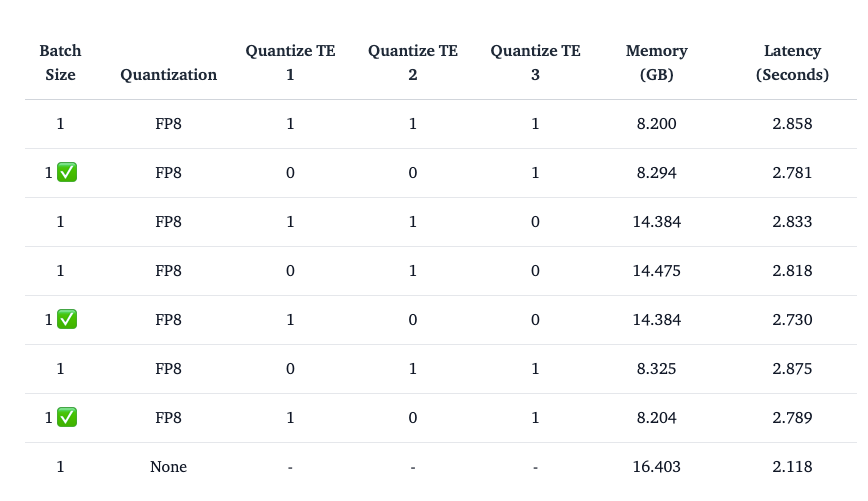Viewport: 868px width, 501px height.
Task: Select the Quantize TE 1 header
Action: tap(290, 62)
